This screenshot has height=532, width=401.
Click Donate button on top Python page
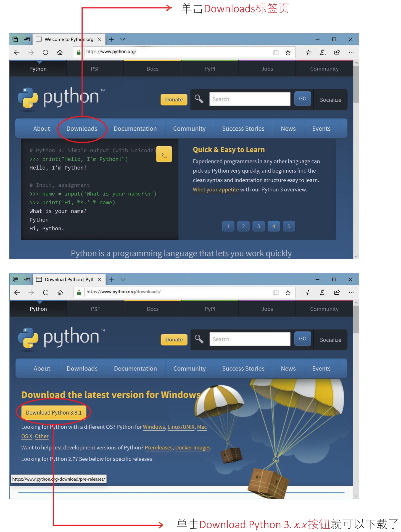point(174,99)
